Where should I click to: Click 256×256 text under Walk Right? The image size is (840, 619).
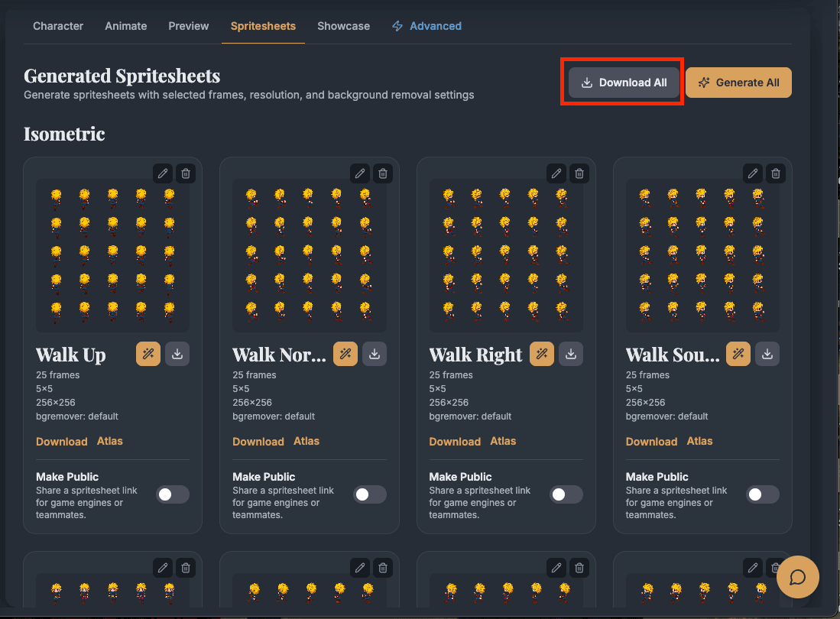point(449,402)
